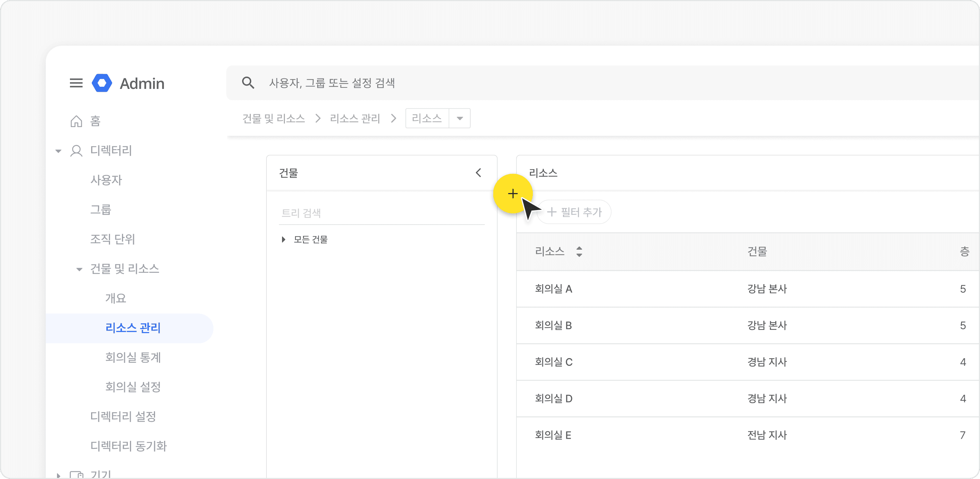Screen dimensions: 980x479
Task: Collapse the 디렉터리 sidebar section
Action: [58, 151]
